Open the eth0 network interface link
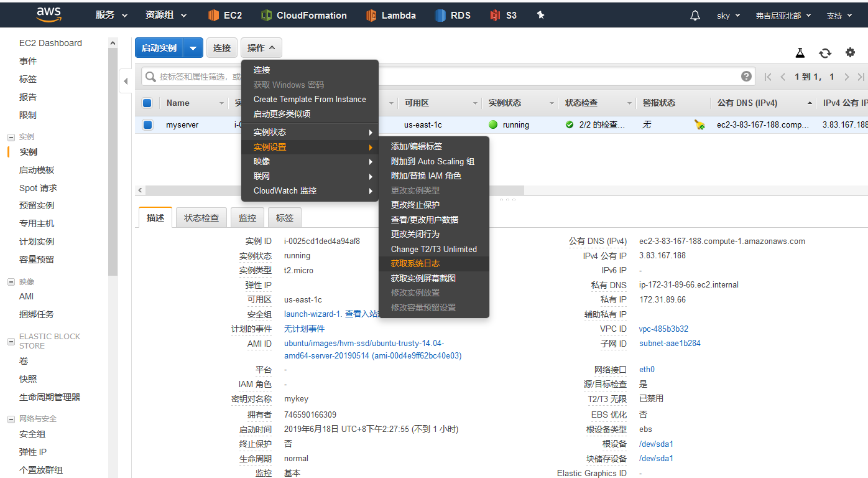Viewport: 868px width, 478px height. tap(647, 370)
